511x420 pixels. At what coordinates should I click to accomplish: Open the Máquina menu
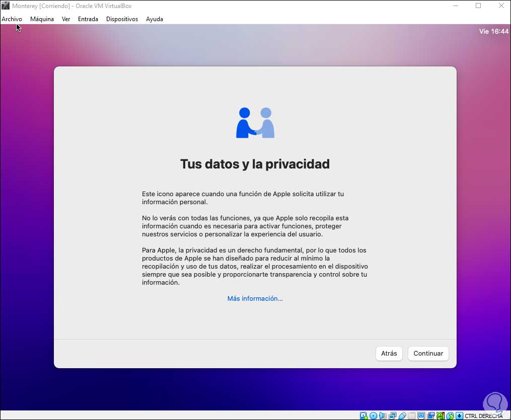[42, 19]
